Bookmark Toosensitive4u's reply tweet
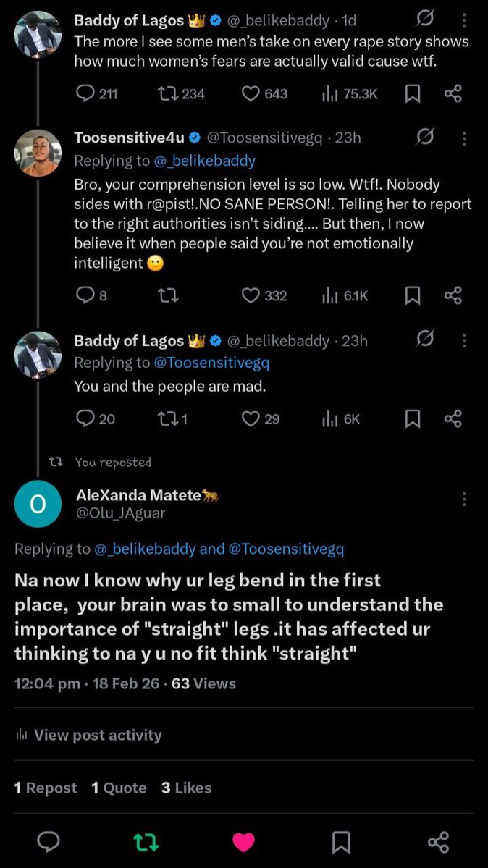This screenshot has height=868, width=488. point(411,296)
